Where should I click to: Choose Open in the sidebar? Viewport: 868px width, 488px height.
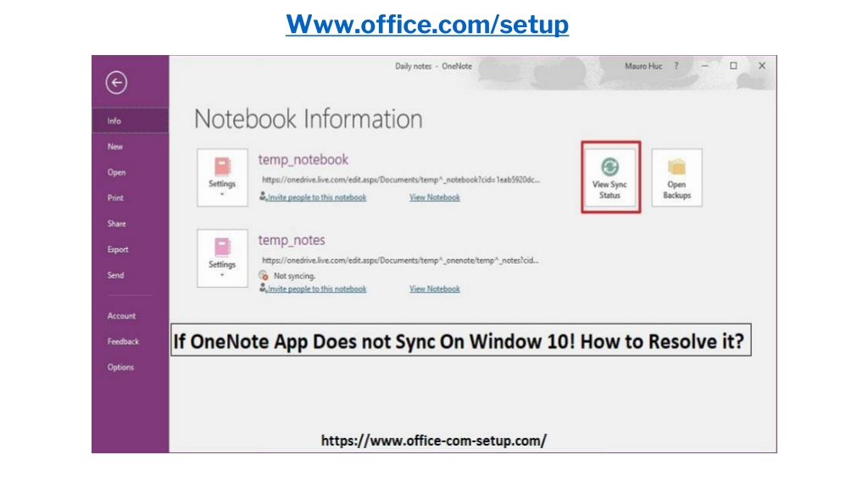tap(116, 173)
